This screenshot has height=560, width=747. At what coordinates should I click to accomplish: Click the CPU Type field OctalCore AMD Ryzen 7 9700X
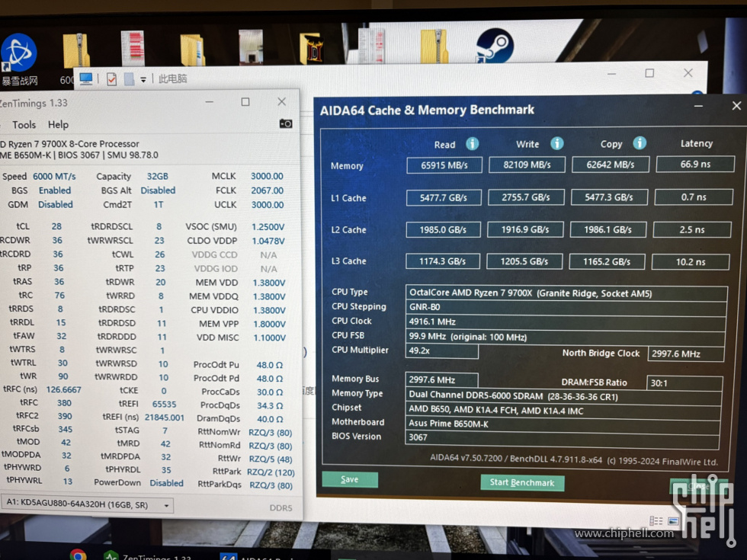[566, 293]
